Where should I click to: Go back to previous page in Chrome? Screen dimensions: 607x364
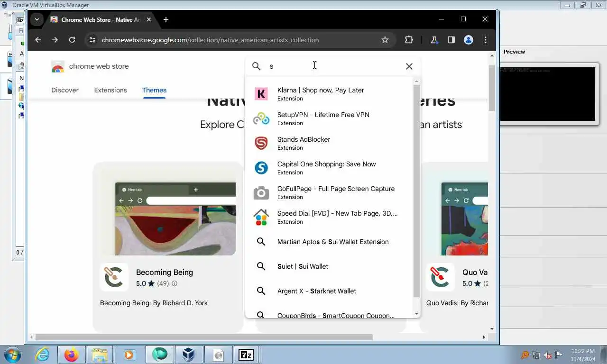click(38, 40)
